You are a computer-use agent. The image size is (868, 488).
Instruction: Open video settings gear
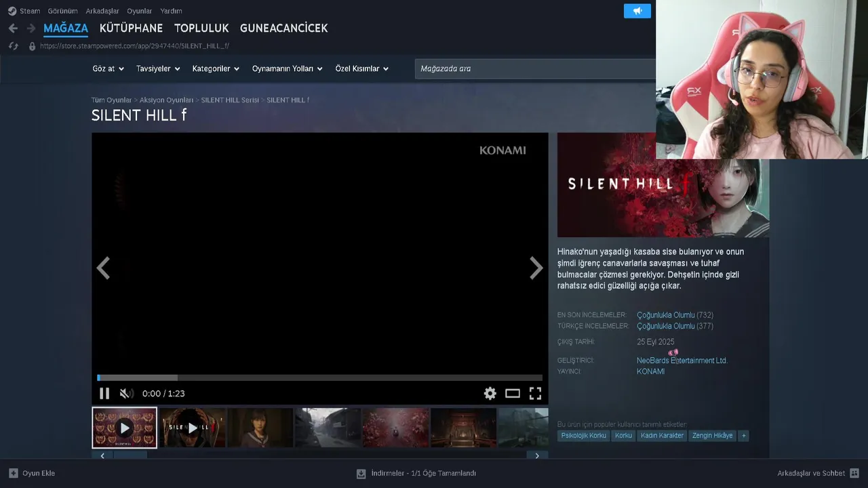tap(490, 393)
